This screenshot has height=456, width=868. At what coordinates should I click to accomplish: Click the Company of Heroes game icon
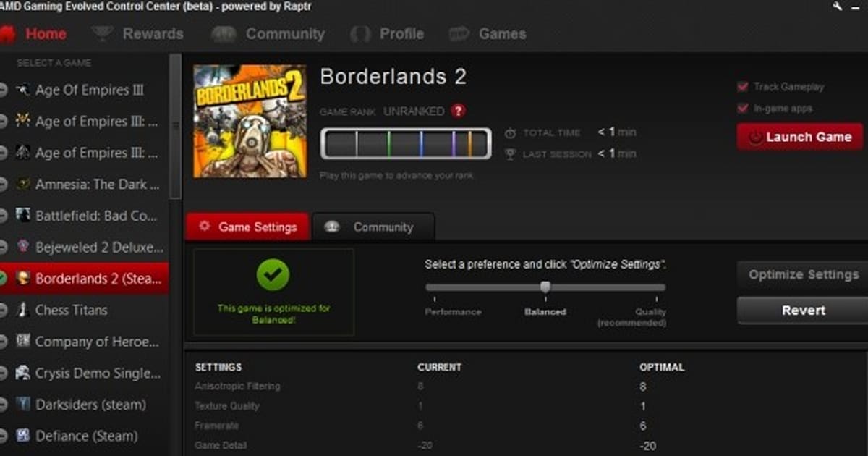[23, 341]
